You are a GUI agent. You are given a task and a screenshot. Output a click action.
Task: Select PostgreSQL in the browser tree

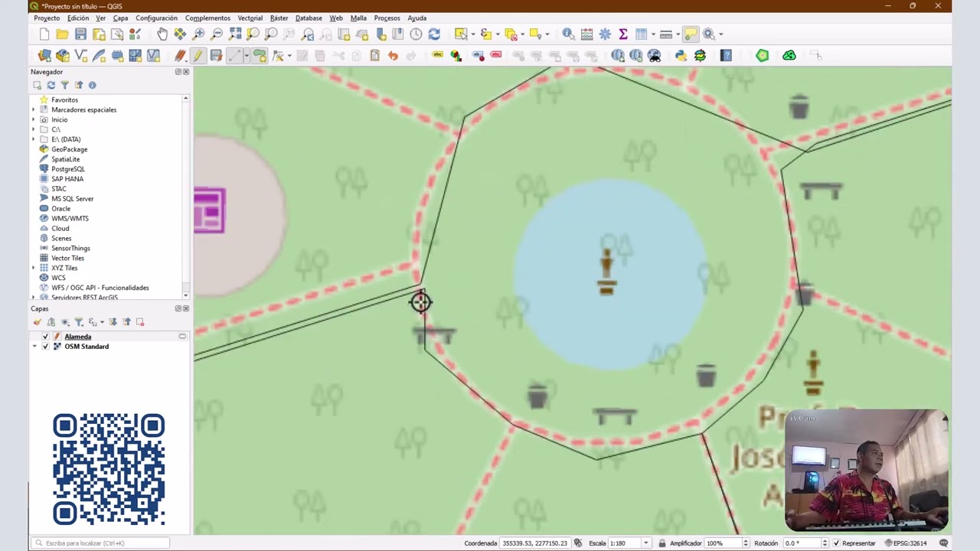pyautogui.click(x=68, y=169)
